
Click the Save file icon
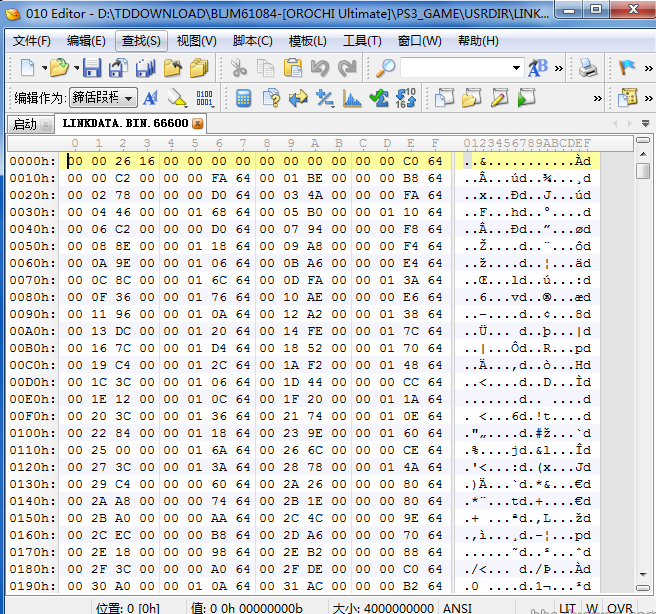click(x=92, y=68)
